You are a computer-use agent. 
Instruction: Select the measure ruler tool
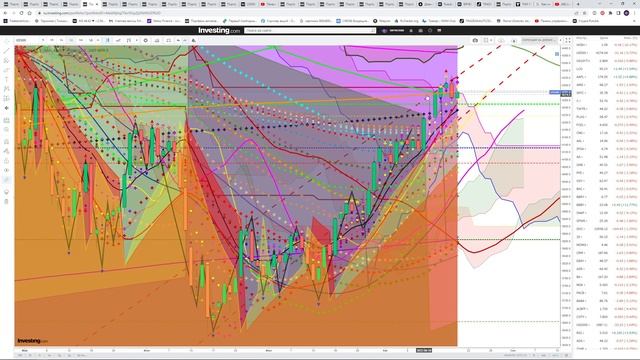(6, 120)
